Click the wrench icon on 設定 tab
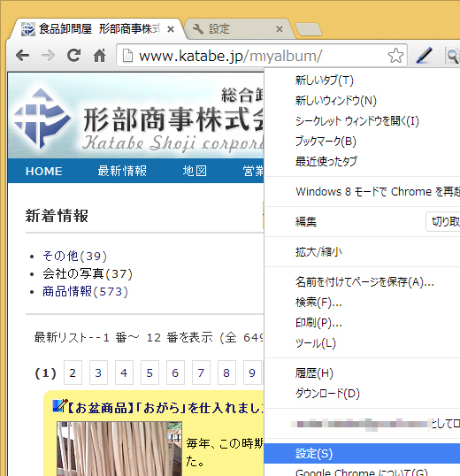Image resolution: width=460 pixels, height=476 pixels. coord(198,29)
